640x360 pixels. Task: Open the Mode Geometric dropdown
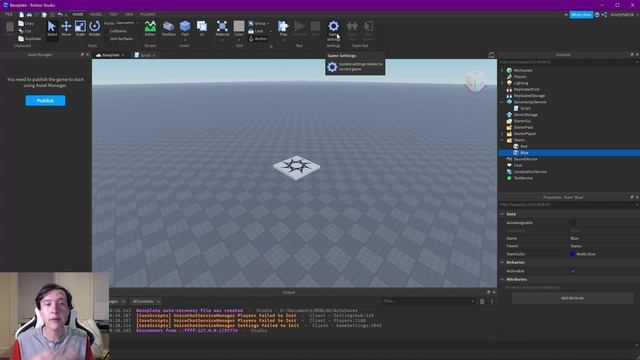[x=127, y=23]
